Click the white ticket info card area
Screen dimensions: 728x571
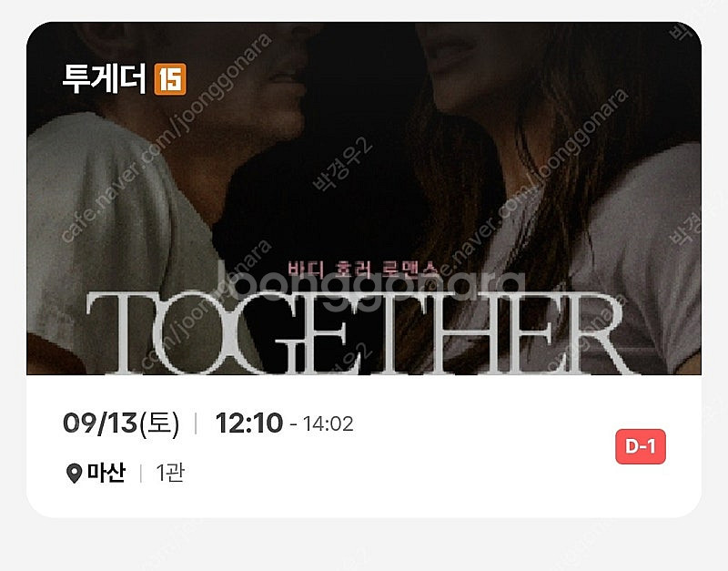364,446
